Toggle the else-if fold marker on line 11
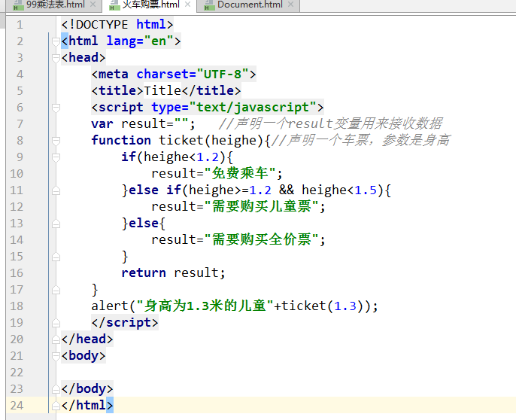This screenshot has height=420, width=516. [x=56, y=190]
